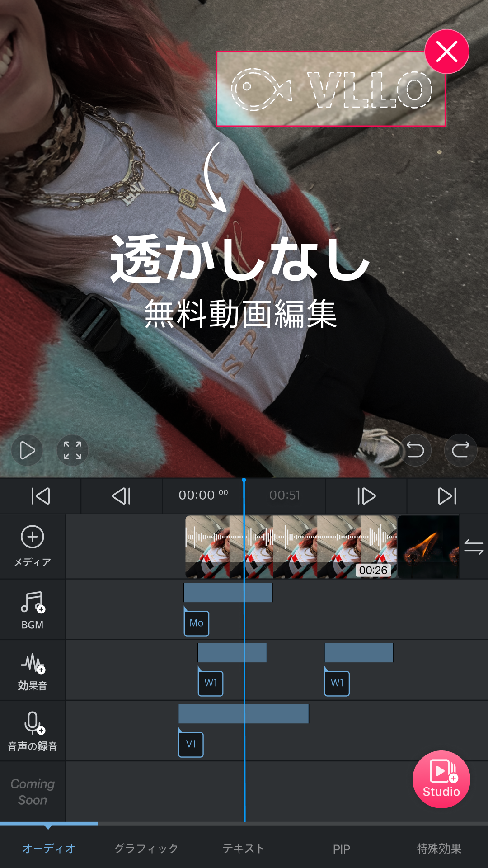The height and width of the screenshot is (868, 488).
Task: Select the second W1 sound effect clip
Action: click(x=337, y=683)
